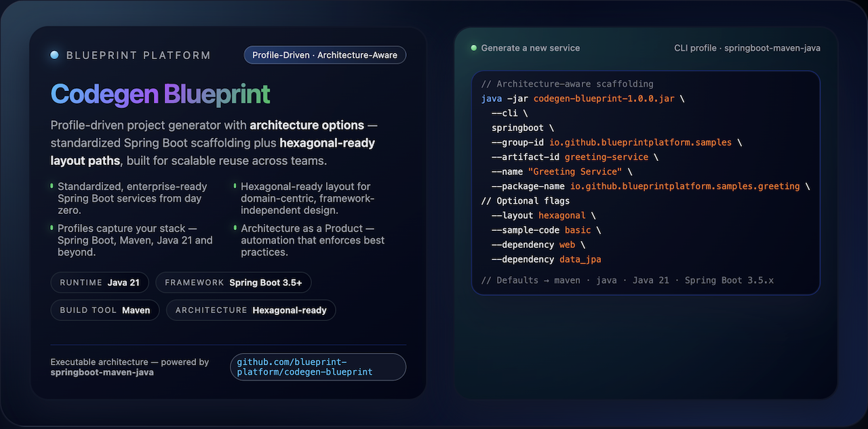
Task: Click the BUILD TOOL Maven chip
Action: [104, 310]
